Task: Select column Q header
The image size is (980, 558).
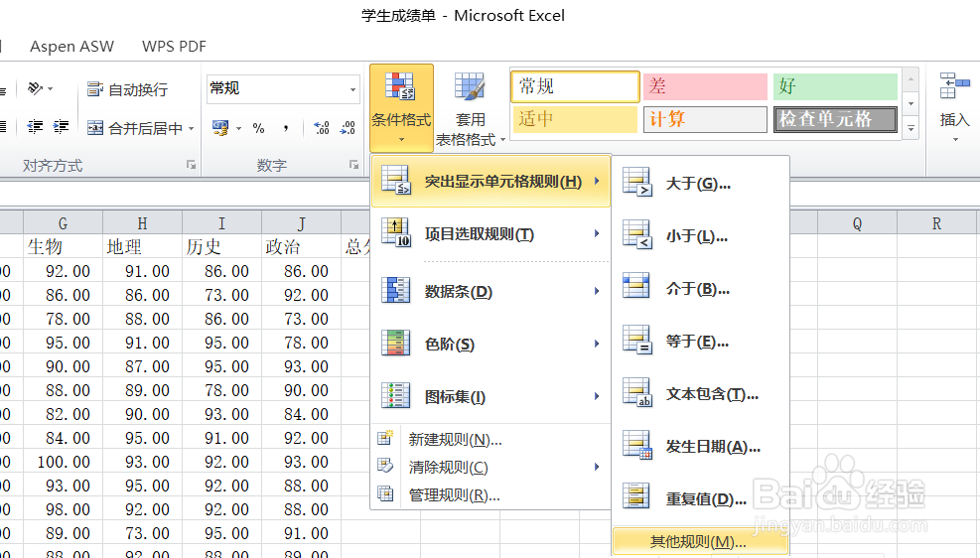Action: coord(857,223)
